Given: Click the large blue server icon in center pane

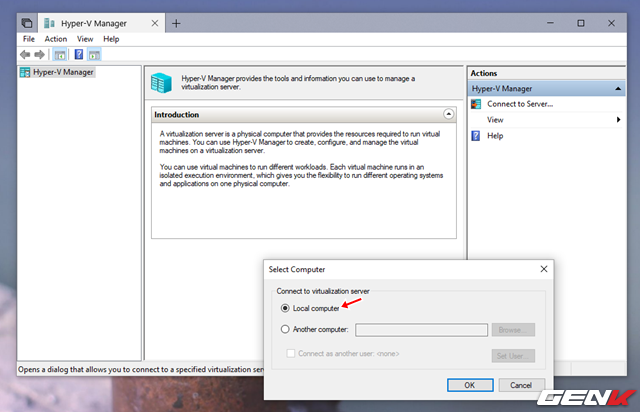Looking at the screenshot, I should 161,83.
